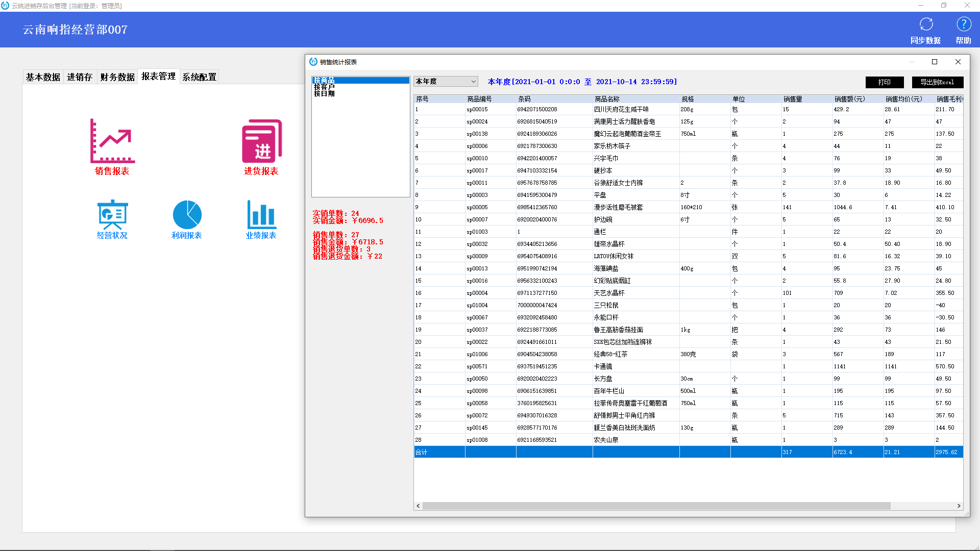This screenshot has height=551, width=980.
Task: Switch to the 财务数据 tab
Action: click(117, 77)
